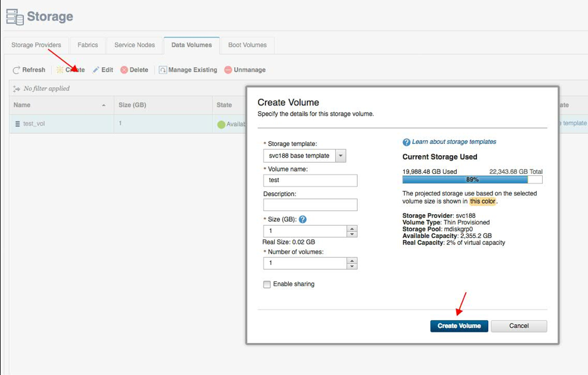Screen dimensions: 588x375
Task: Click the 'this color' highlighted swatch
Action: point(483,201)
